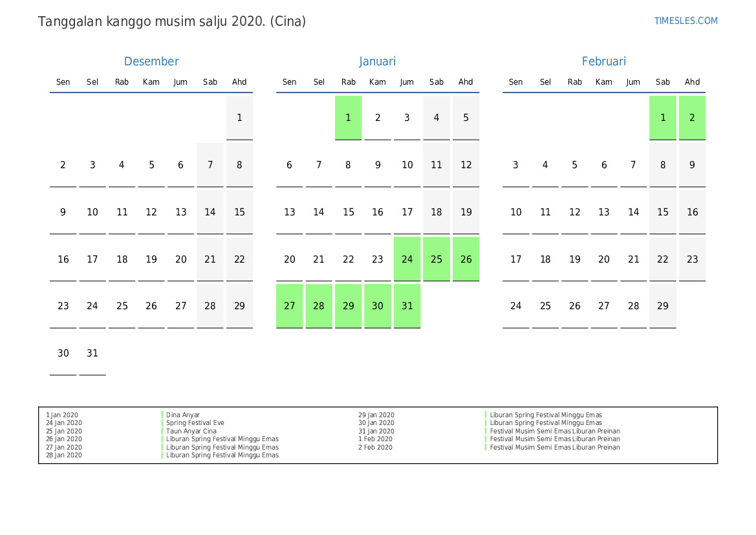Image resolution: width=756 pixels, height=535 pixels.
Task: Select 'Taun Anyar Cina' in legend
Action: pyautogui.click(x=191, y=431)
